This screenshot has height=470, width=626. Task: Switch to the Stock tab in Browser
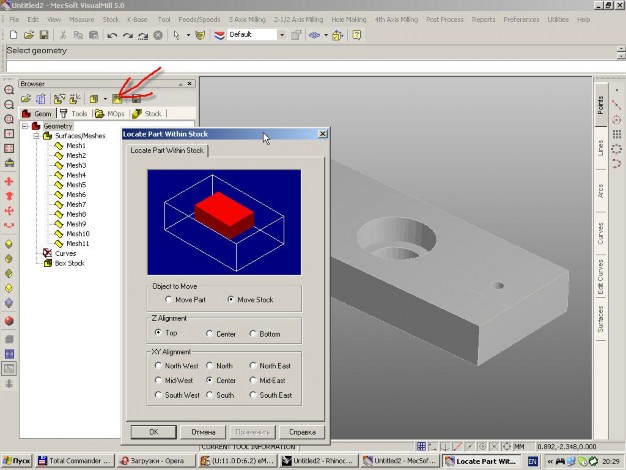pyautogui.click(x=147, y=114)
